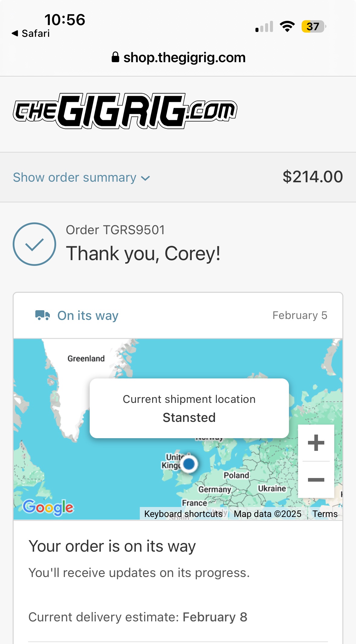Tap the battery level indicator

click(x=313, y=27)
